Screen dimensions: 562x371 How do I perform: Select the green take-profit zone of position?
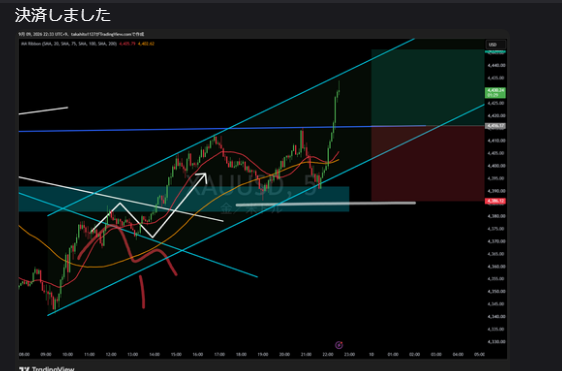428,87
